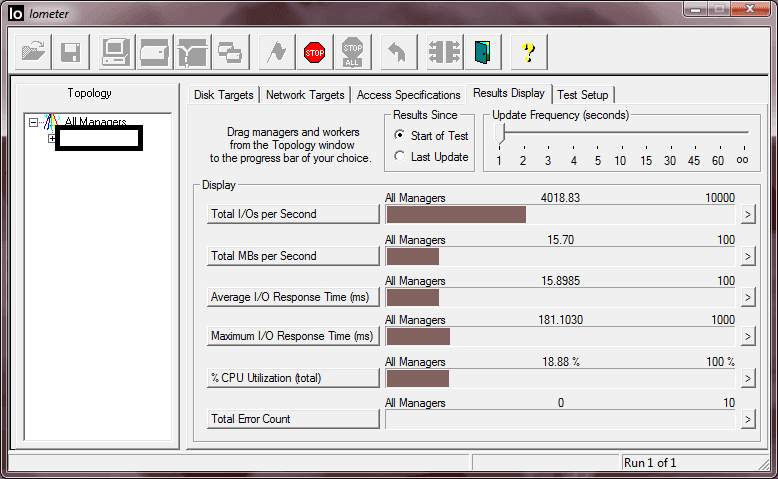Click Total Error Count button
The width and height of the screenshot is (778, 479).
point(293,419)
